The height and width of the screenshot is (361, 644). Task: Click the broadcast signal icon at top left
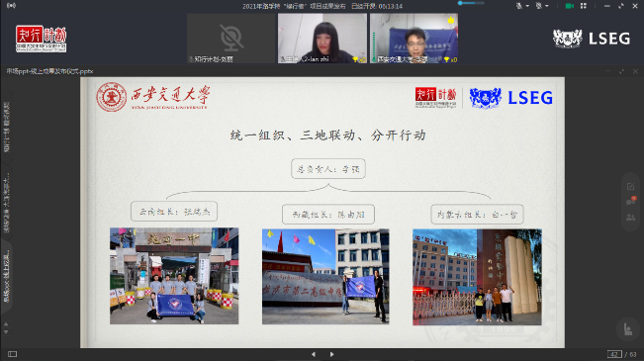click(12, 6)
